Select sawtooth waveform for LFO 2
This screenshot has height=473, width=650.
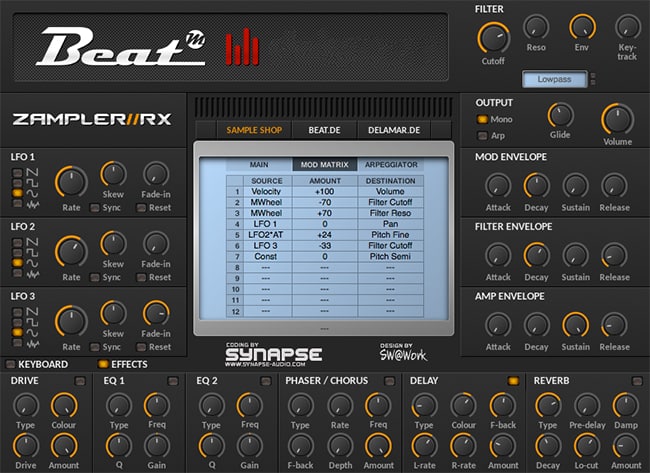17,242
